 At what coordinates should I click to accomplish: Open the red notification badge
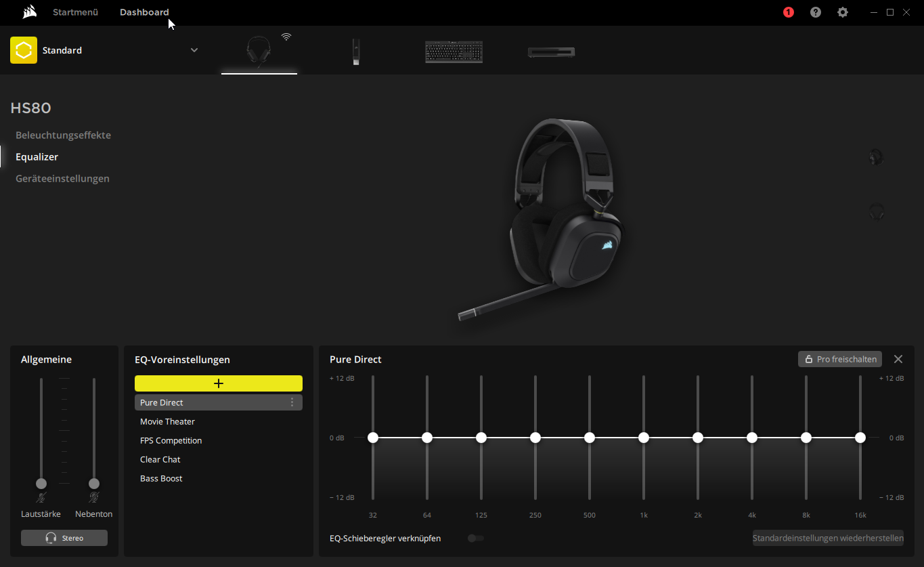pyautogui.click(x=789, y=12)
